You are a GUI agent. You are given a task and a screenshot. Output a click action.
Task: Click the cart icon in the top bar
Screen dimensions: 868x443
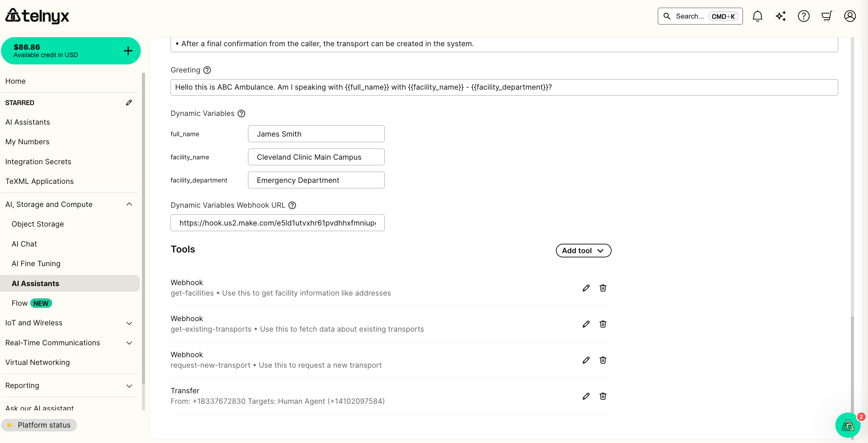pyautogui.click(x=827, y=16)
